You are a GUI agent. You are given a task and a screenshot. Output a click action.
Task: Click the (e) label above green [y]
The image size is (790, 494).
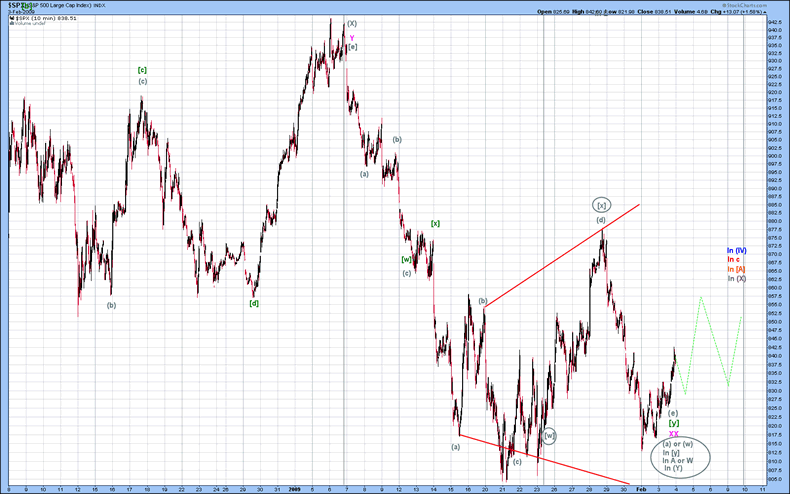point(673,413)
